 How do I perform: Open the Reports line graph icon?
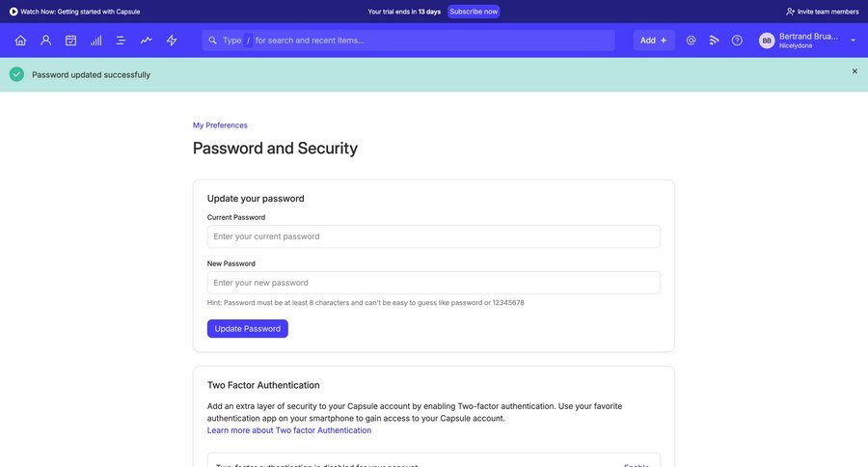pos(147,41)
